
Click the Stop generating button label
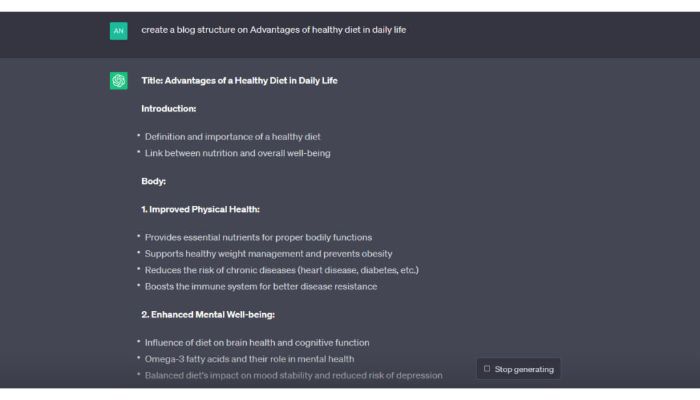pyautogui.click(x=524, y=369)
